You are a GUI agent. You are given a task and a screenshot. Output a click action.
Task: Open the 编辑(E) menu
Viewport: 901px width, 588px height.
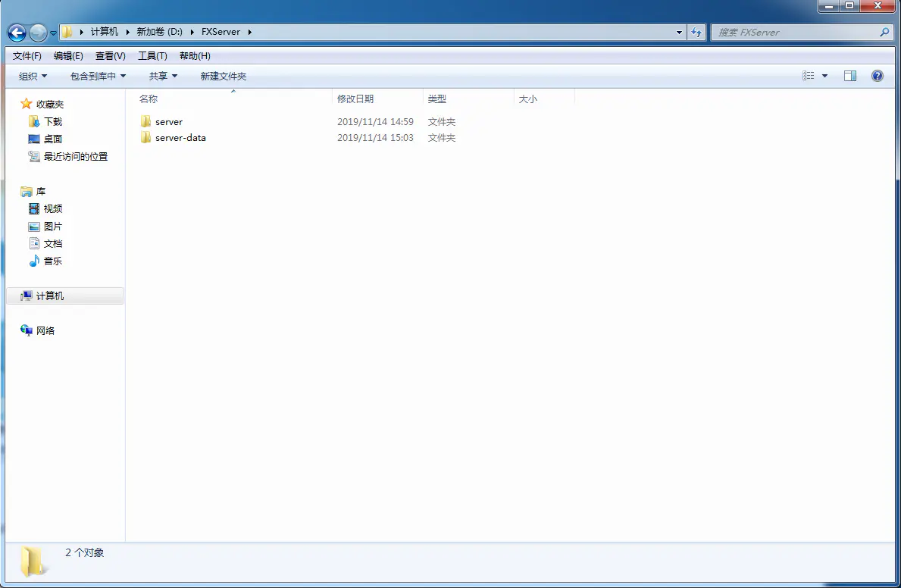point(68,56)
